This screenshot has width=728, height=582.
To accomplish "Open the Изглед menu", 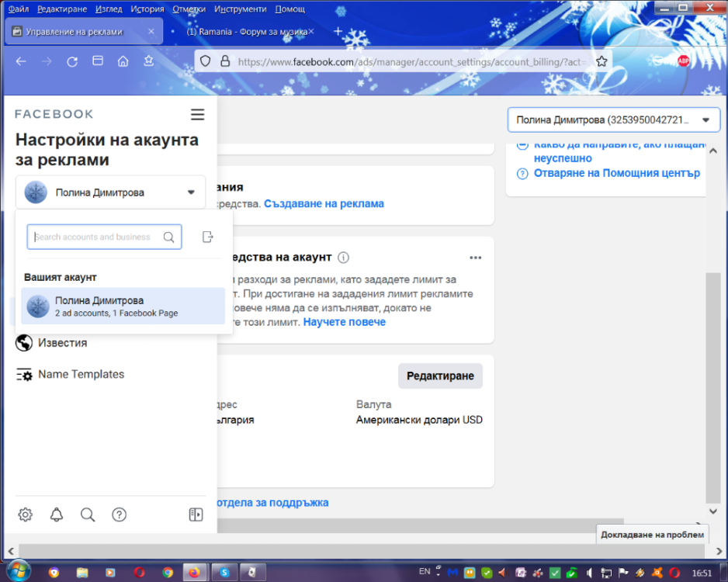I will coord(109,9).
